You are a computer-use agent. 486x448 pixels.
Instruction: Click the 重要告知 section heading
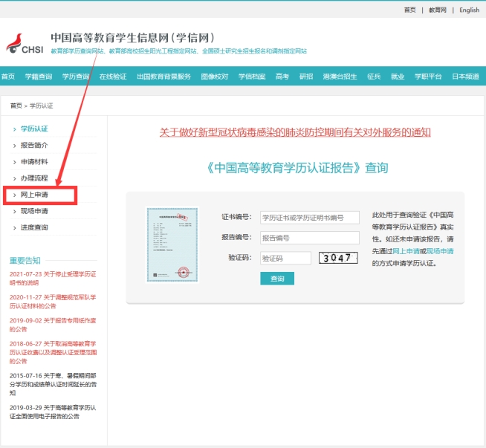(25, 261)
